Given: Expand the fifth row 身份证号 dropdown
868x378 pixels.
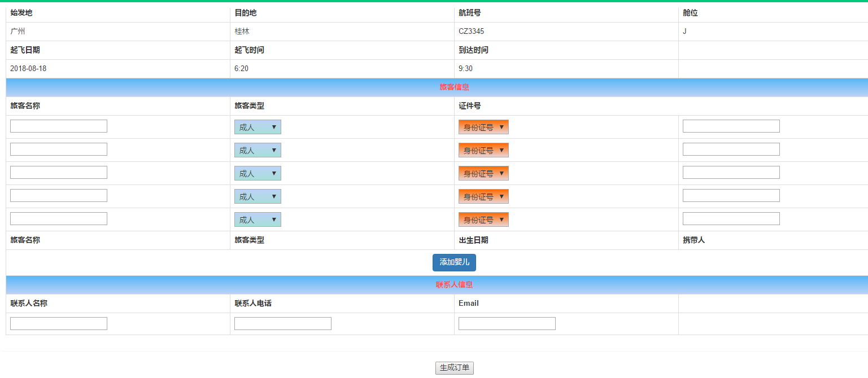Looking at the screenshot, I should [x=483, y=219].
